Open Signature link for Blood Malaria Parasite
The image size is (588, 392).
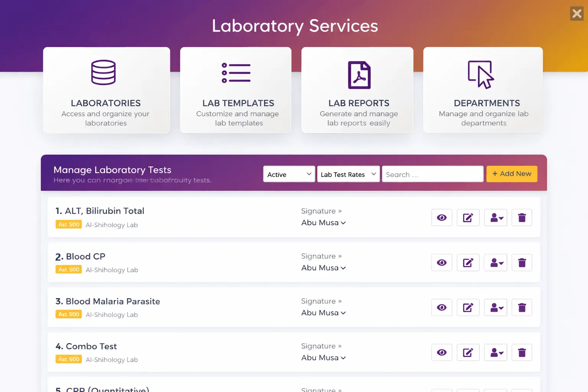click(x=322, y=301)
